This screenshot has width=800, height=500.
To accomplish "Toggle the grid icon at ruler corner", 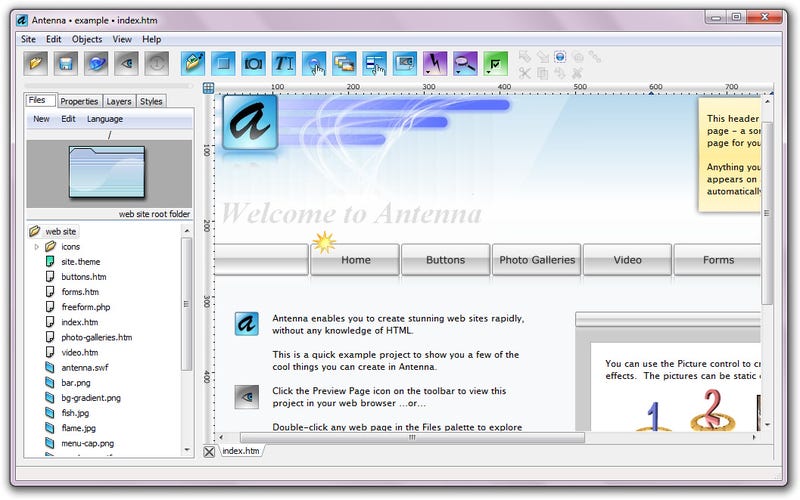I will point(209,88).
